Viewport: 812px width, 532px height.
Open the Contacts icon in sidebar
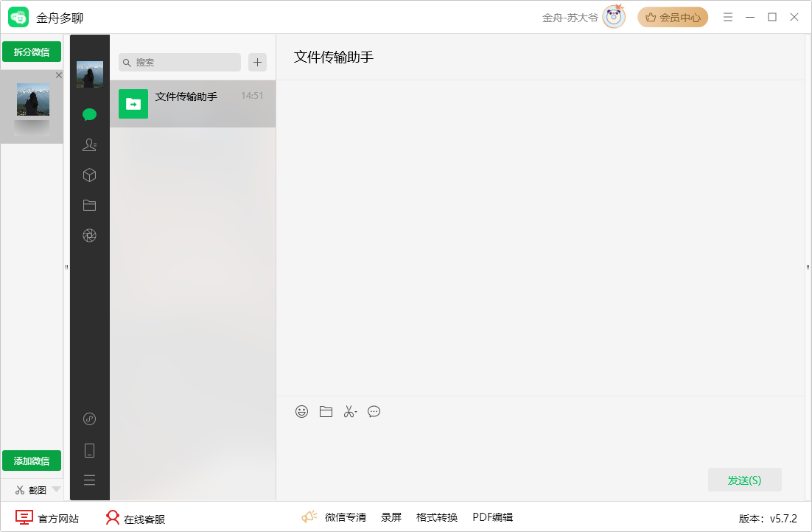point(90,144)
